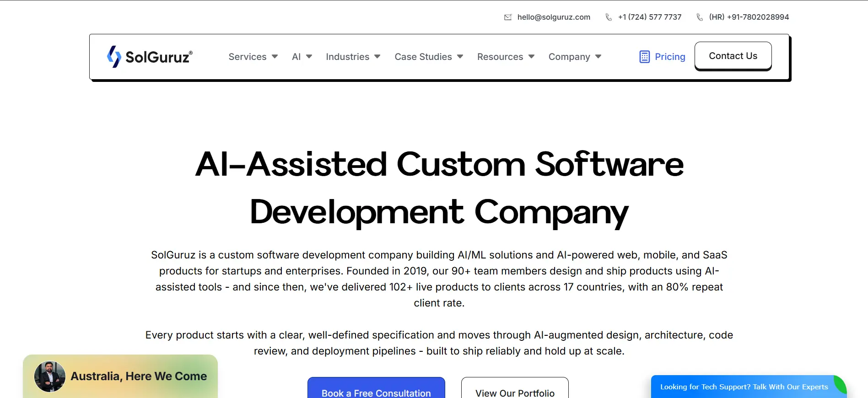Open the Services menu
Screen dimensions: 868x398
tap(248, 57)
